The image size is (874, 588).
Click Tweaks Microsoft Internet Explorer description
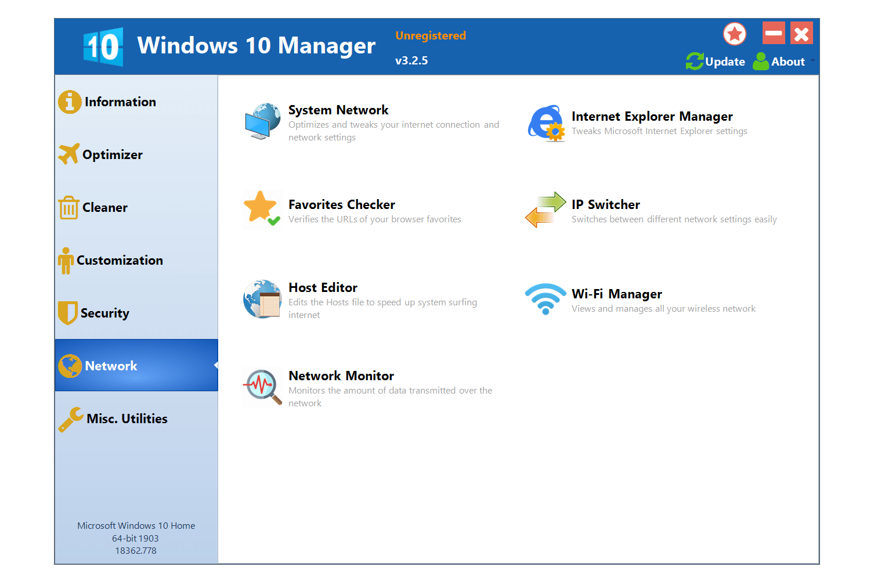(x=659, y=131)
